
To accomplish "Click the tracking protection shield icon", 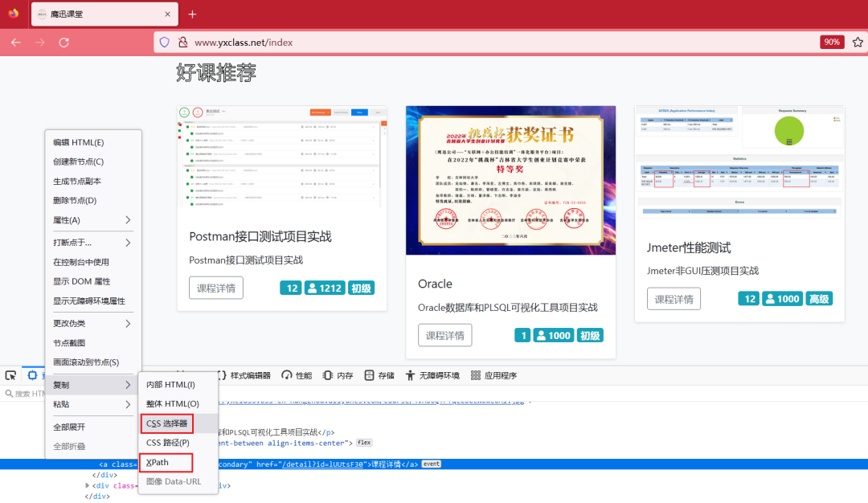I will [x=165, y=42].
